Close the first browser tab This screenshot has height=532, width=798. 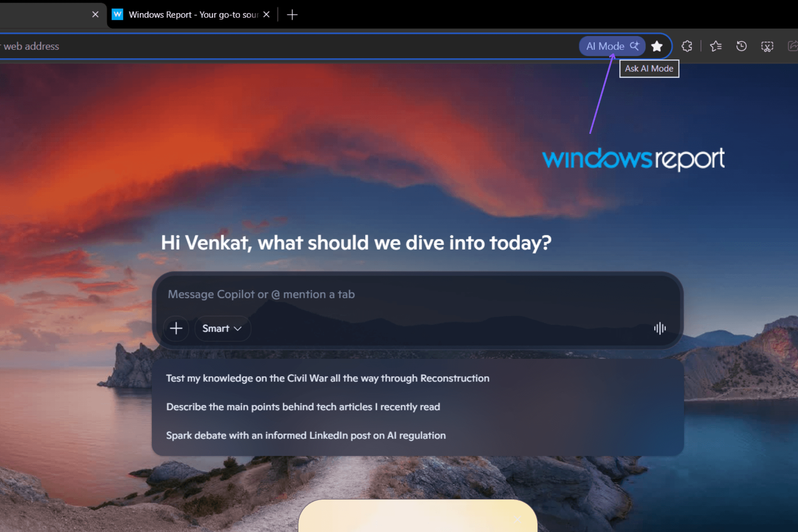tap(95, 15)
